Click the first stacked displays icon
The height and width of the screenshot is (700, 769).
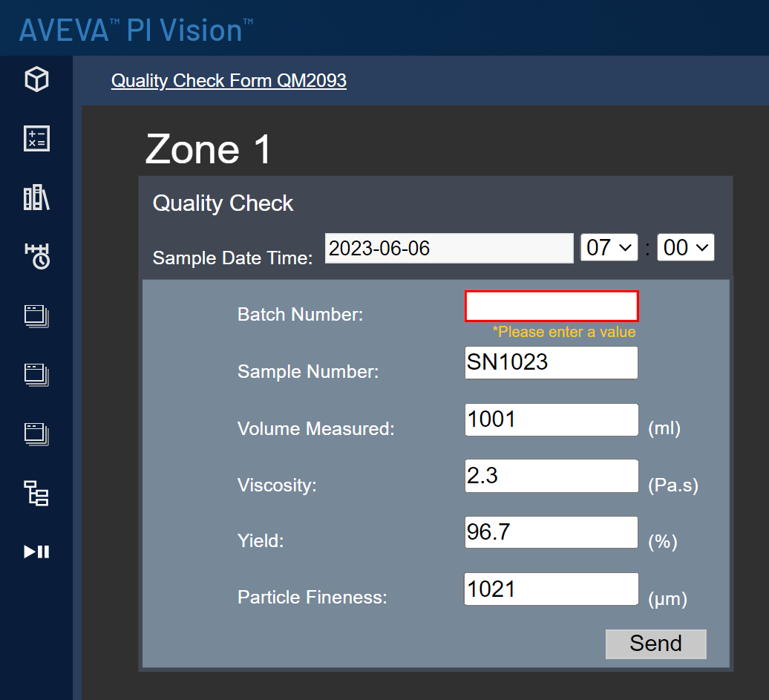(x=36, y=315)
